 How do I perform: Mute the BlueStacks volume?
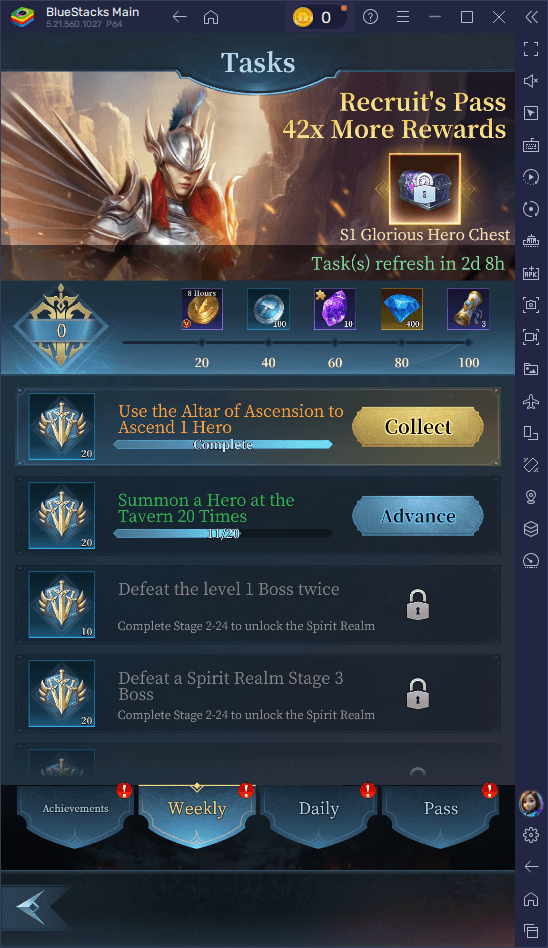pos(531,81)
